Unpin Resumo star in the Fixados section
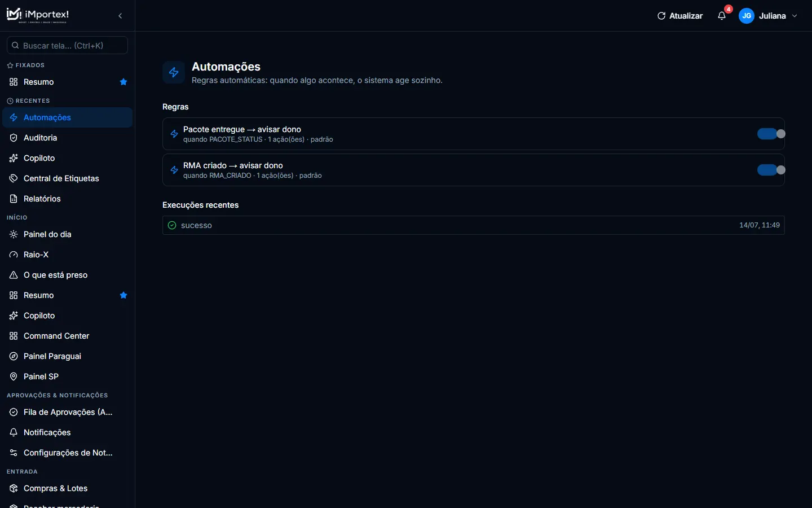This screenshot has width=812, height=508. point(123,82)
